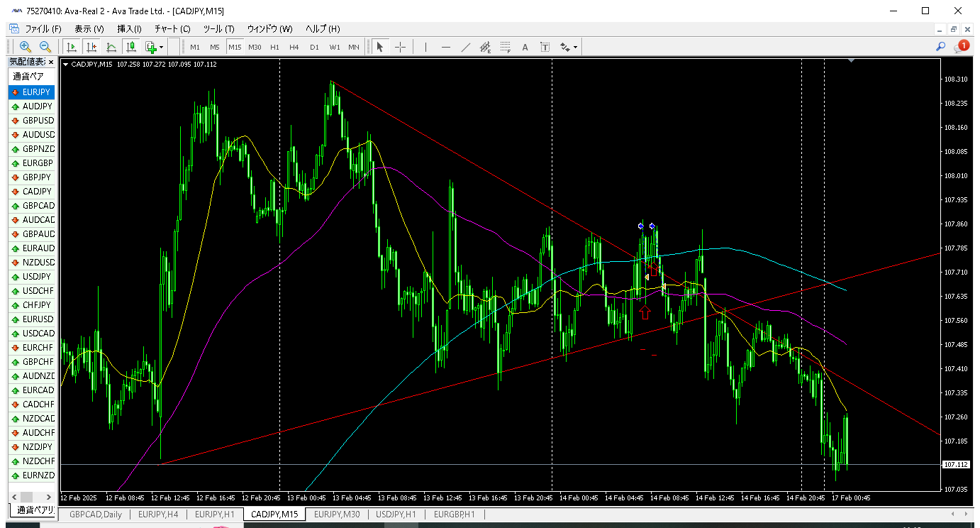The image size is (980, 528).
Task: Switch to EURJPY,H1 chart tab
Action: pyautogui.click(x=215, y=515)
